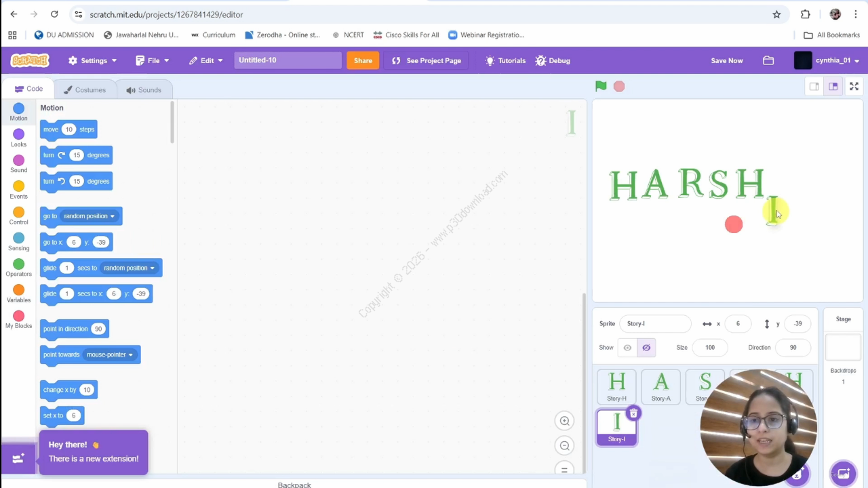Viewport: 868px width, 488px height.
Task: Switch to large stage layout
Action: click(833, 86)
